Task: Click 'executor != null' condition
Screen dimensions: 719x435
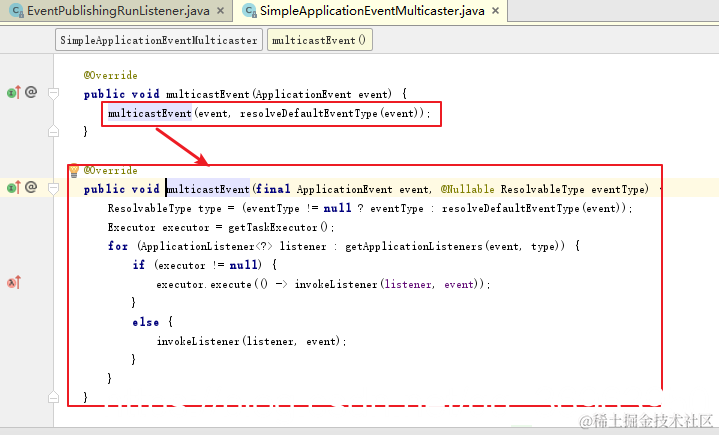Action: tap(208, 265)
